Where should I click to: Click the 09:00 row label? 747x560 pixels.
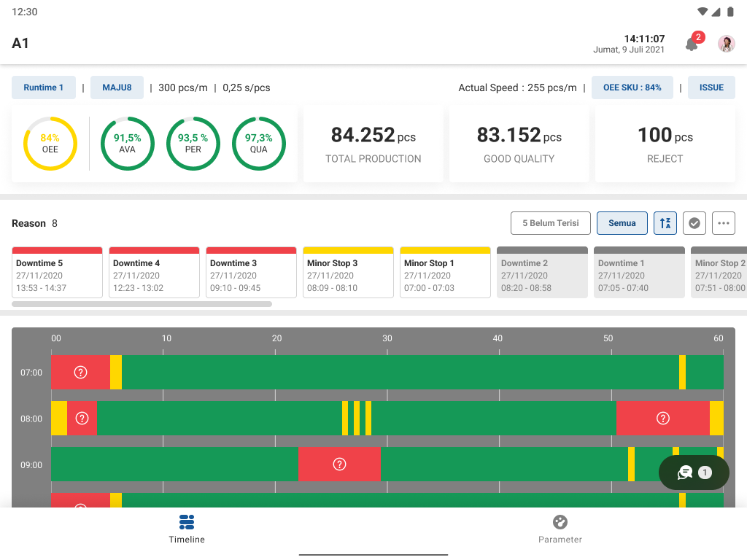[x=31, y=464]
